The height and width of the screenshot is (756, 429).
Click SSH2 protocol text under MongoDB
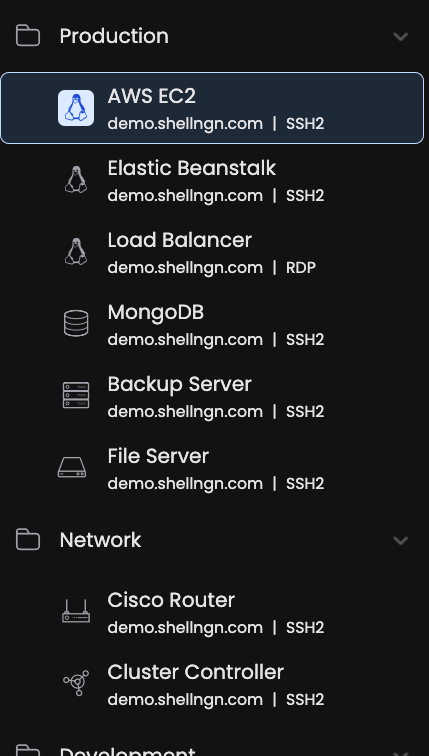(x=305, y=339)
